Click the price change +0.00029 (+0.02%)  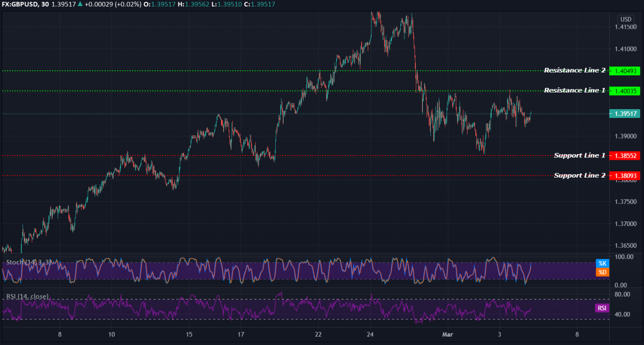click(113, 4)
